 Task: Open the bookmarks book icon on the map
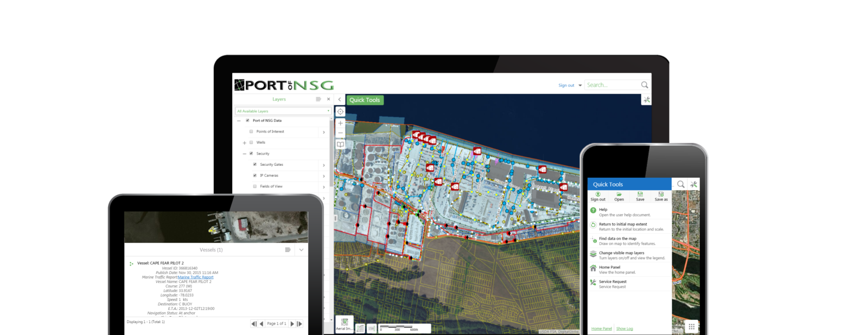tap(340, 145)
